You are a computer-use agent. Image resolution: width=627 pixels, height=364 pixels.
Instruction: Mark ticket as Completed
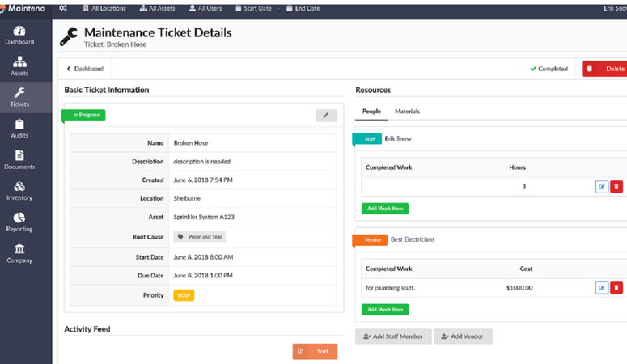pos(549,69)
